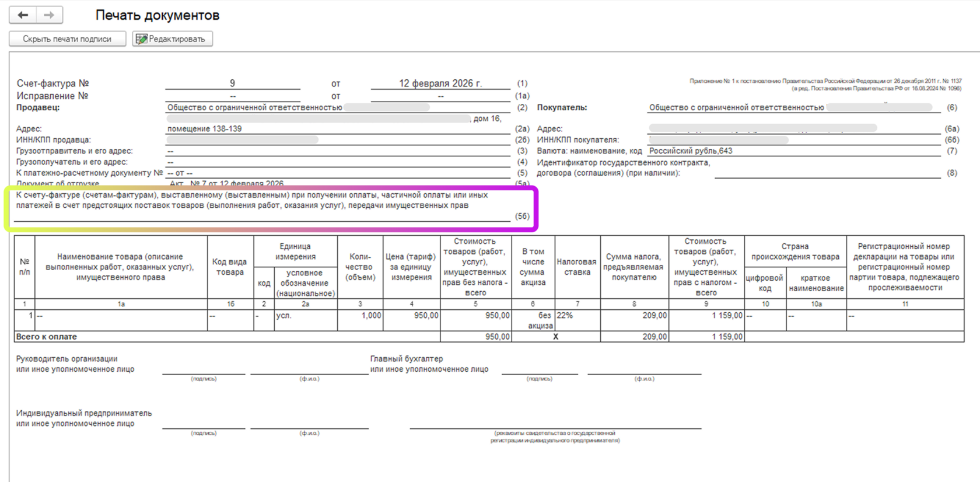Click column header 'Наименование товара (описание...)'

point(120,267)
